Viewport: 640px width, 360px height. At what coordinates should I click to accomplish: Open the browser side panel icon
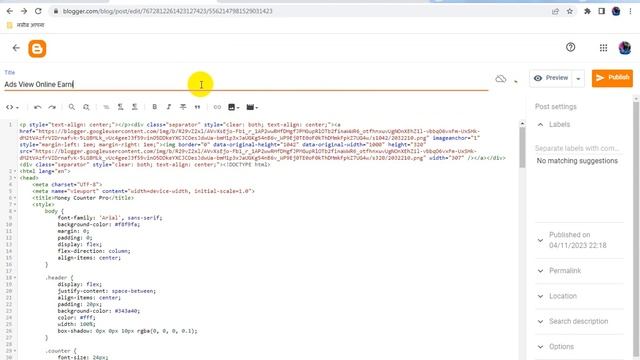tap(602, 11)
